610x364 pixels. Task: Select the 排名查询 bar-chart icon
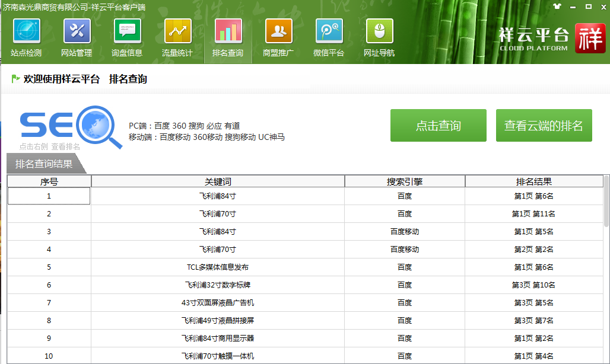click(228, 31)
